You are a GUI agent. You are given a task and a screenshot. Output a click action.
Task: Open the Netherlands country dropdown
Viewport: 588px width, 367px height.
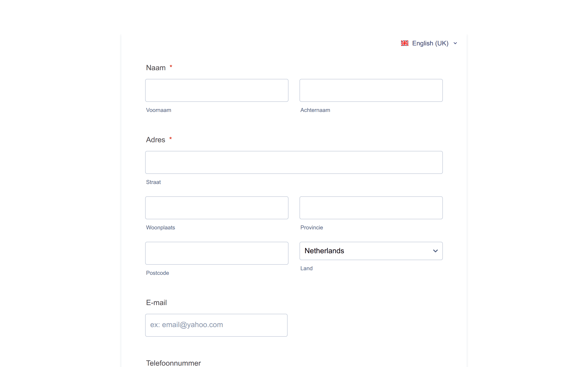pos(371,251)
